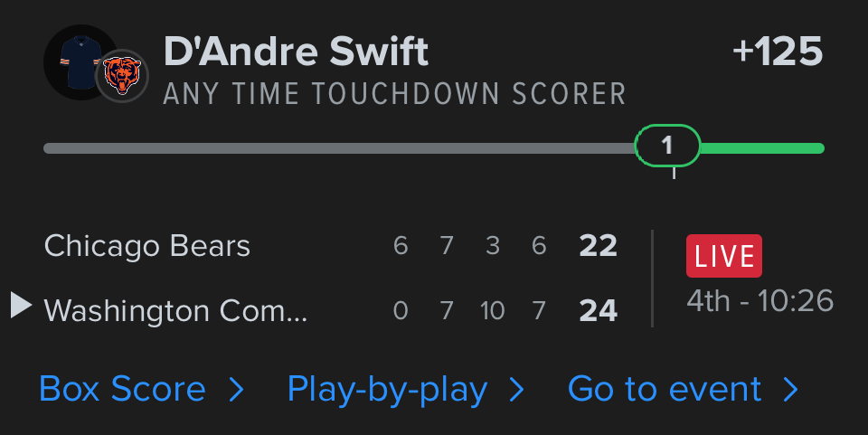Open the Box Score link
Viewport: 868px width, 435px height.
122,390
